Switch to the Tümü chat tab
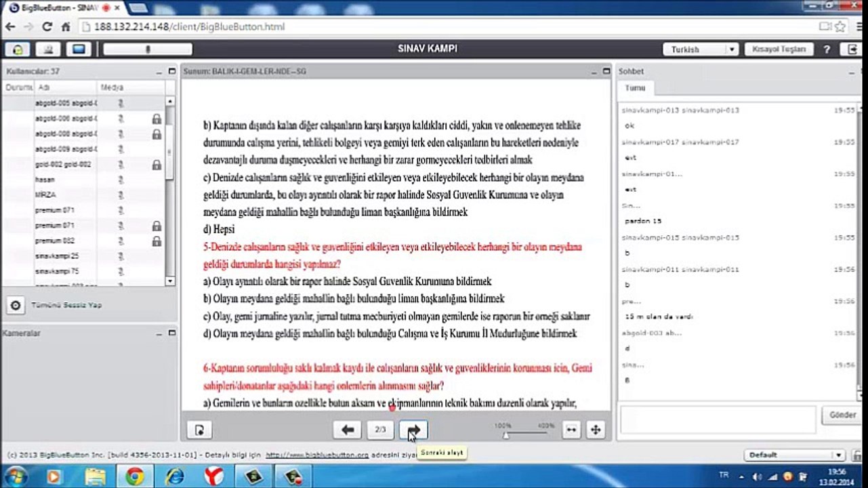868x488 pixels. coord(636,88)
